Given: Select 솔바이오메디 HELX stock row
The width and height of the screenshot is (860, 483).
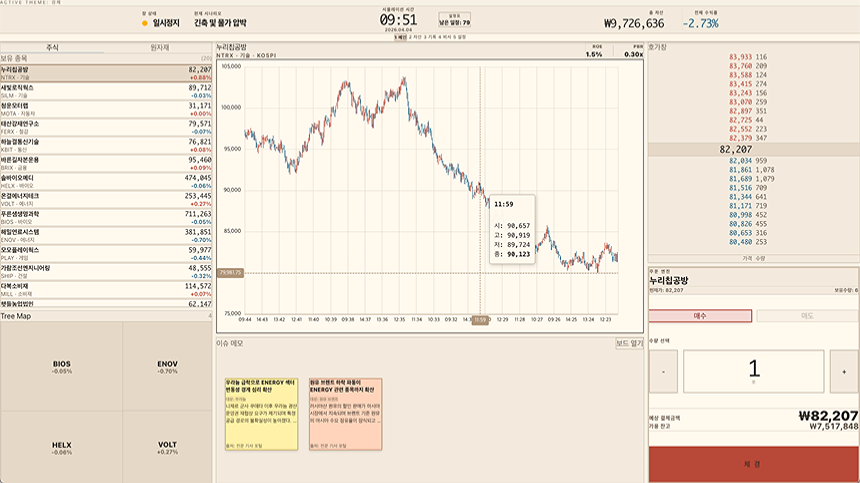Looking at the screenshot, I should tap(106, 181).
